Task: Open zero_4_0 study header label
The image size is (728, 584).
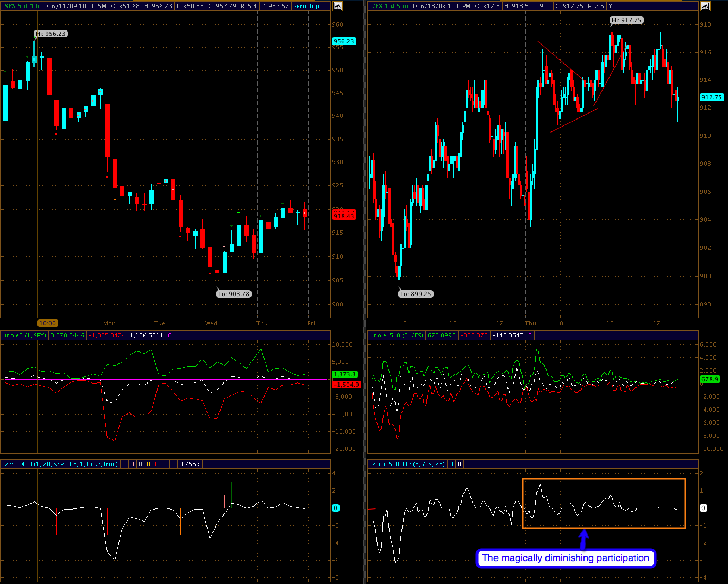Action: [61, 464]
